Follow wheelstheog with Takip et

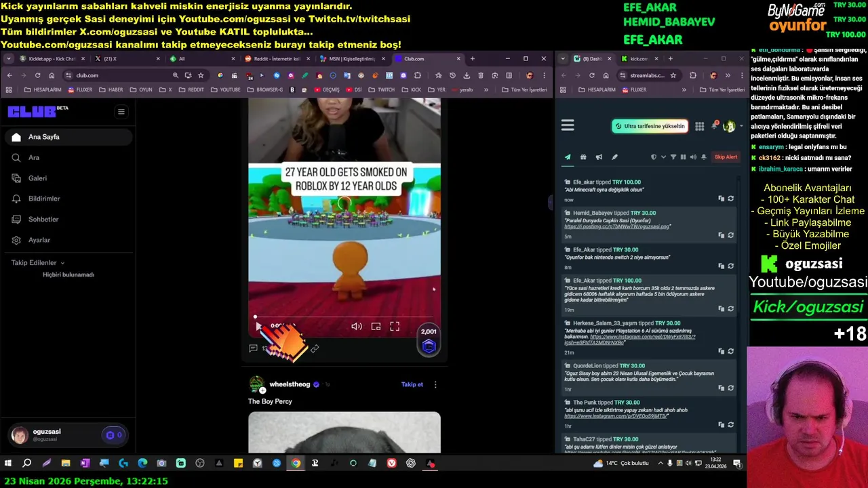[x=412, y=384]
